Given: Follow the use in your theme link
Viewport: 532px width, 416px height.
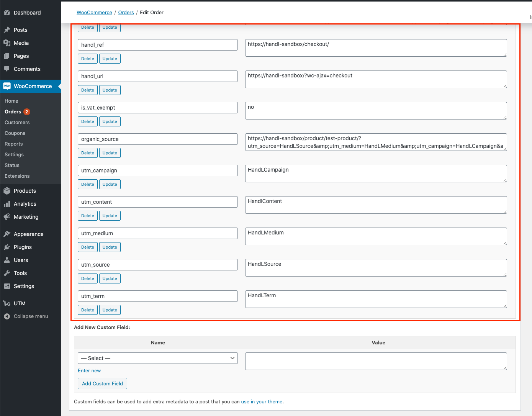Looking at the screenshot, I should coord(262,401).
